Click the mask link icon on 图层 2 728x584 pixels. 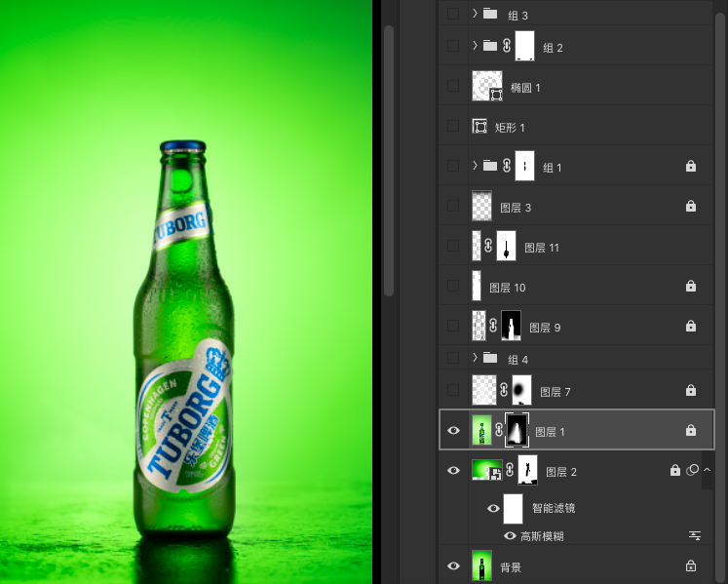(510, 470)
